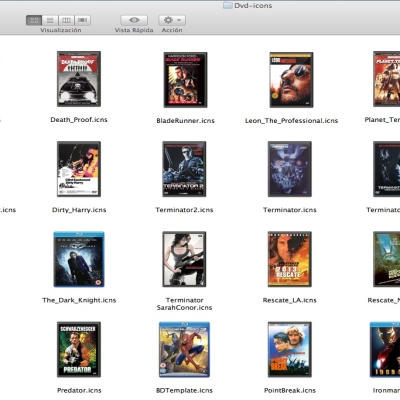
Task: Click the Predator.icns file name
Action: (x=79, y=390)
